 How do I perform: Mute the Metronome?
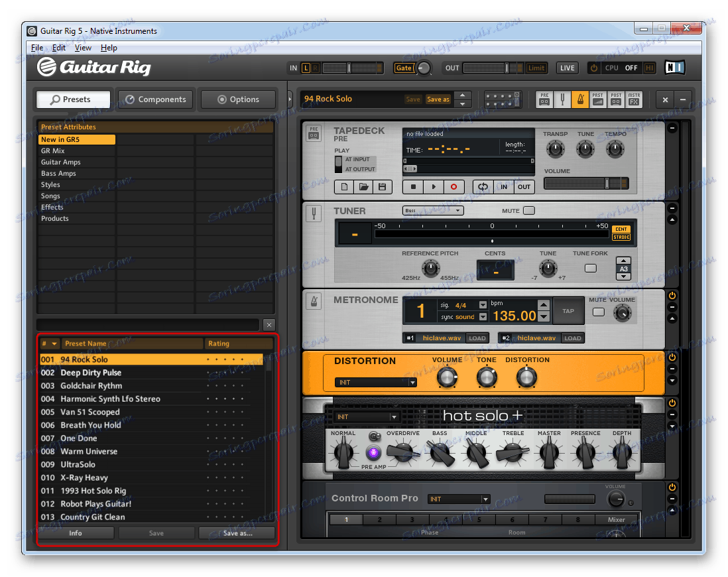tap(599, 312)
